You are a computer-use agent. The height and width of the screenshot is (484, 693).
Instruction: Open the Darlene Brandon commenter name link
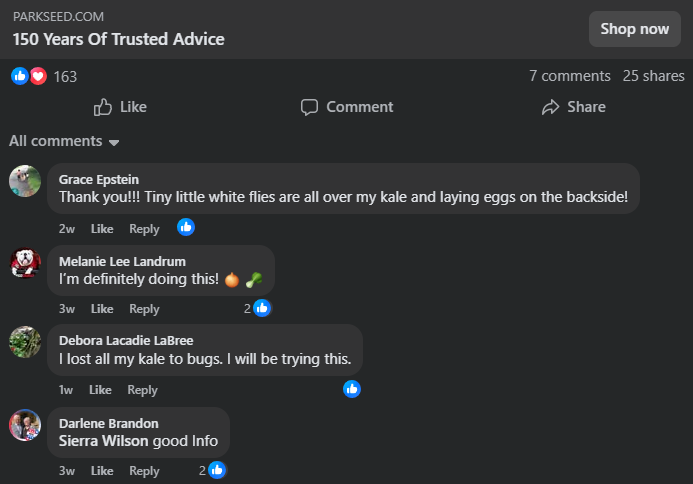point(108,423)
